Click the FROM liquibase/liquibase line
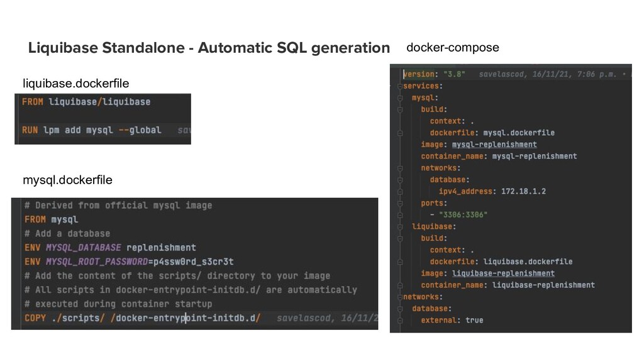The height and width of the screenshot is (362, 644). [86, 102]
